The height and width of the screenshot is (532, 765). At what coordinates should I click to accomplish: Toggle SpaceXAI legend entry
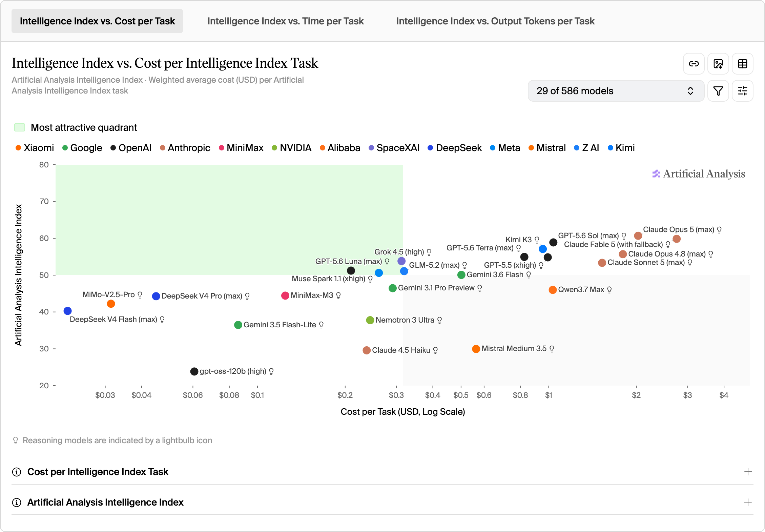[394, 148]
